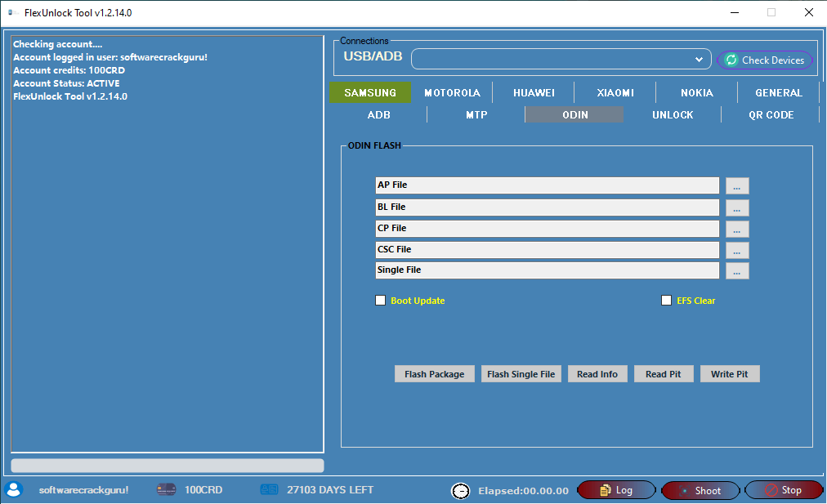The width and height of the screenshot is (827, 504).
Task: Click Check Devices refresh button
Action: click(x=765, y=60)
